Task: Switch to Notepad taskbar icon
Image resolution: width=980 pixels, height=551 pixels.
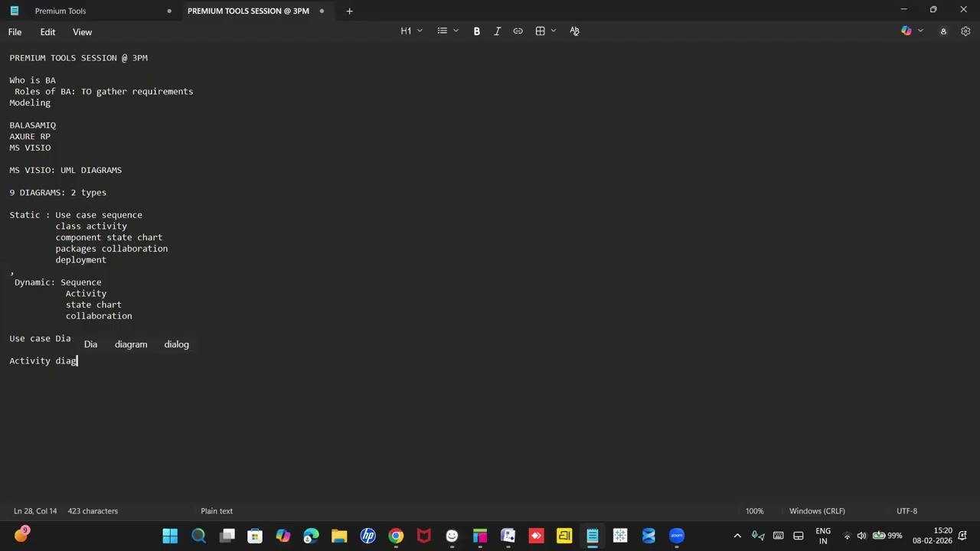Action: pyautogui.click(x=593, y=536)
